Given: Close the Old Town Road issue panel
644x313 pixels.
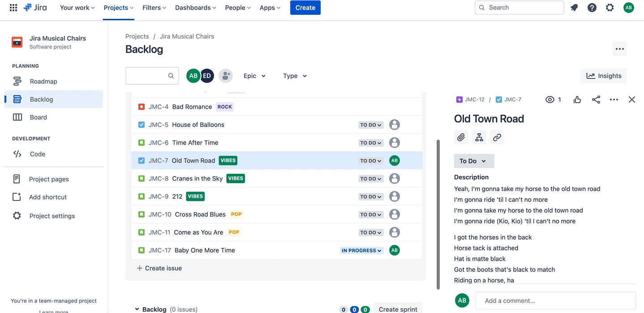Looking at the screenshot, I should click(632, 100).
